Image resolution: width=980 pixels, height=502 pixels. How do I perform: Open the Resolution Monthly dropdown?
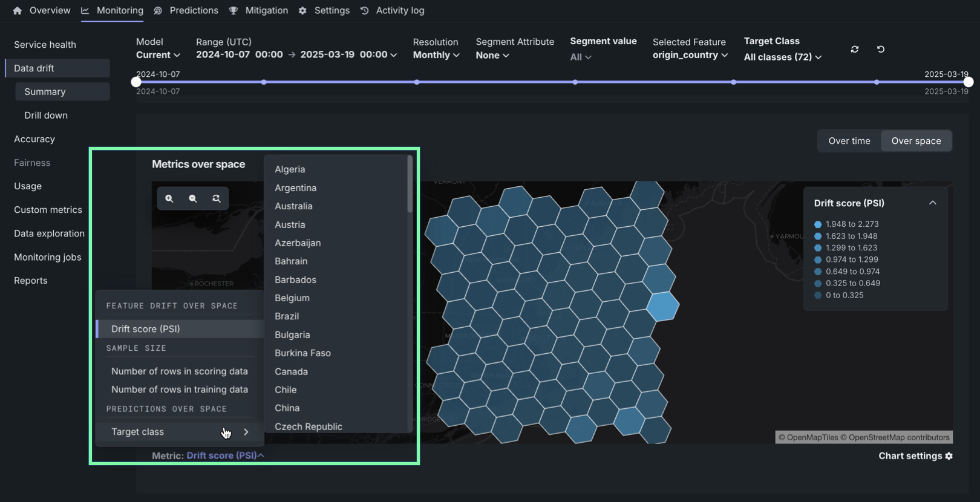point(436,55)
